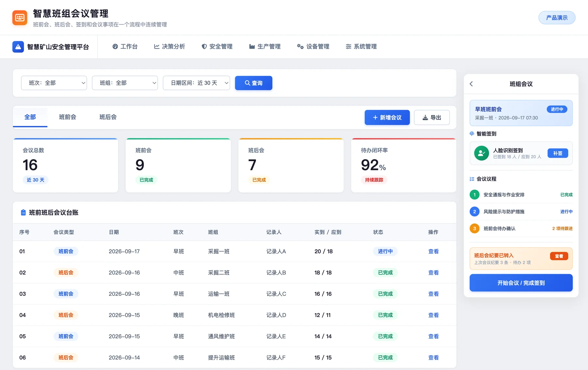Image resolution: width=588 pixels, height=370 pixels.
Task: Click the clipboard icon beside 班前班后会议台账
Action: tap(23, 212)
